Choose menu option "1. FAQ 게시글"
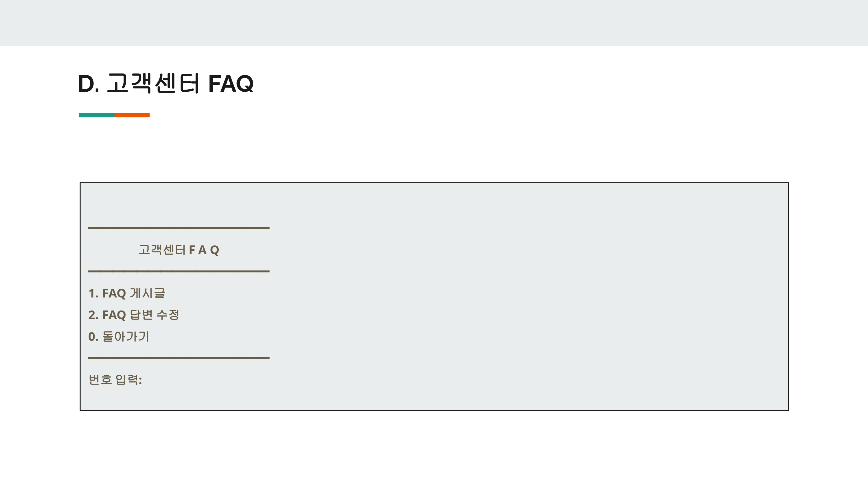 coord(127,293)
